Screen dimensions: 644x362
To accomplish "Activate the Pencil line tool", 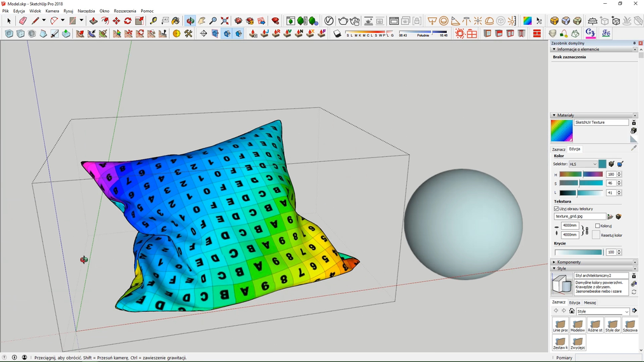I will (x=36, y=20).
